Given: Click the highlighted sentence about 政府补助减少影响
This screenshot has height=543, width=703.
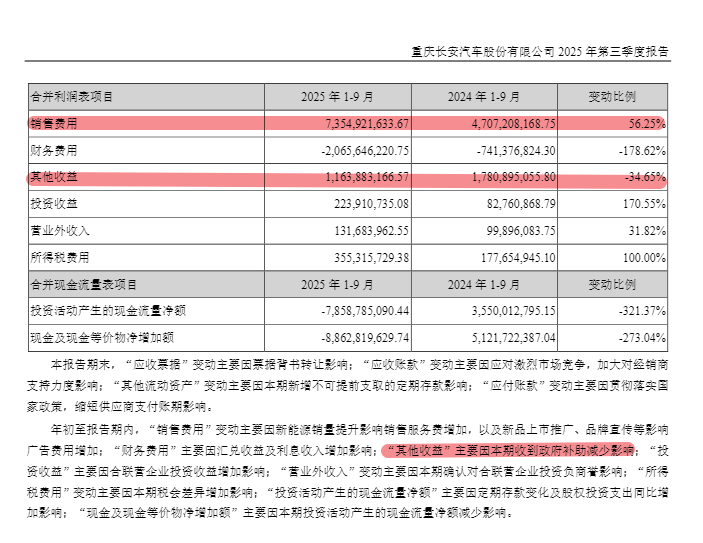Looking at the screenshot, I should coord(508,450).
